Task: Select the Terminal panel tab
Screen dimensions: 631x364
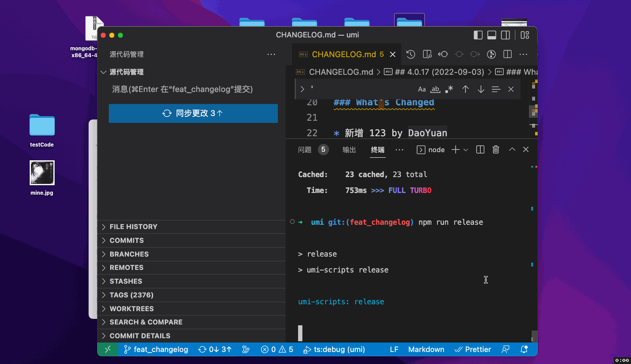Action: tap(378, 150)
